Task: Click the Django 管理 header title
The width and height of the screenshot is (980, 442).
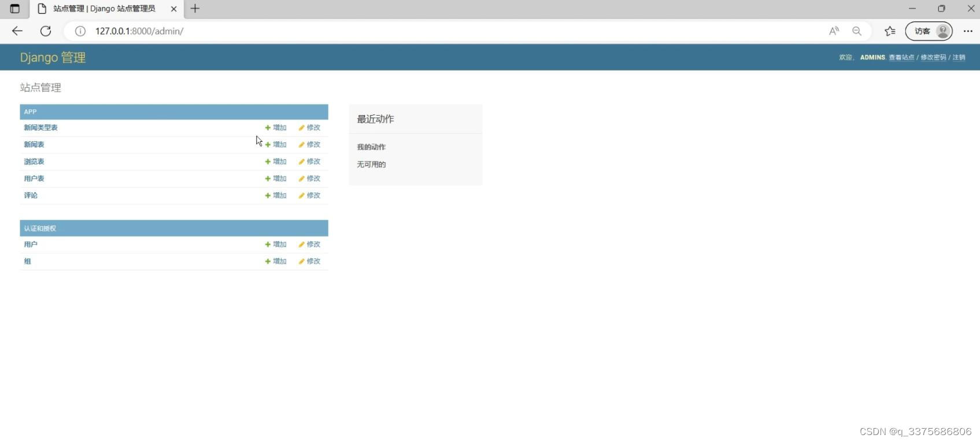Action: tap(53, 57)
